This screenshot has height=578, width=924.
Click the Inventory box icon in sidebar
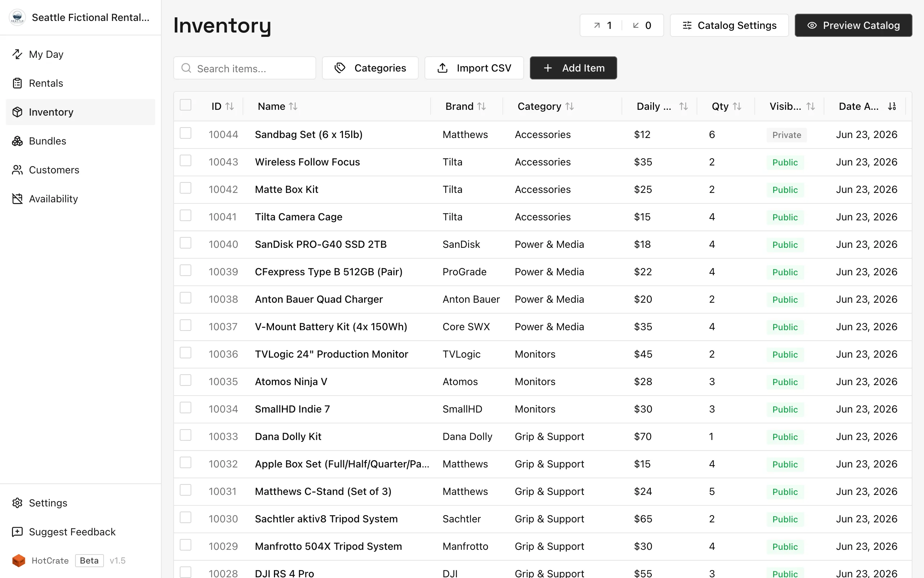17,112
